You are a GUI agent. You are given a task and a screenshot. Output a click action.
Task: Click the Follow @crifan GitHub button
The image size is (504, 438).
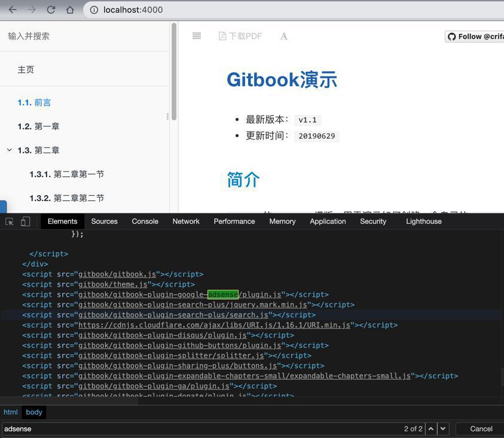pyautogui.click(x=475, y=36)
